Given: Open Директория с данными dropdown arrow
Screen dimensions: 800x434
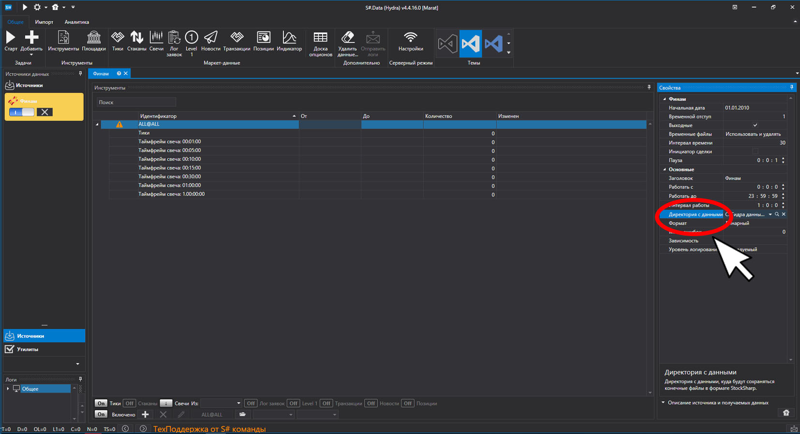Looking at the screenshot, I should pyautogui.click(x=770, y=214).
